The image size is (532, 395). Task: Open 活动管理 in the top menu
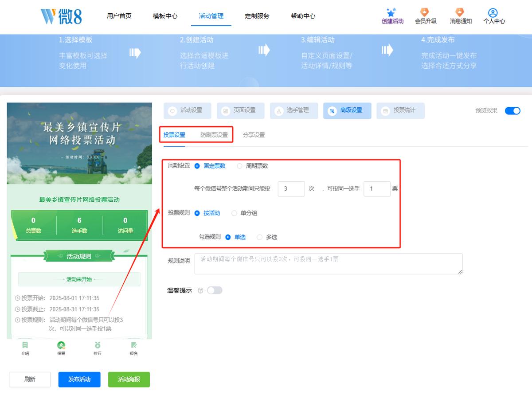click(211, 16)
